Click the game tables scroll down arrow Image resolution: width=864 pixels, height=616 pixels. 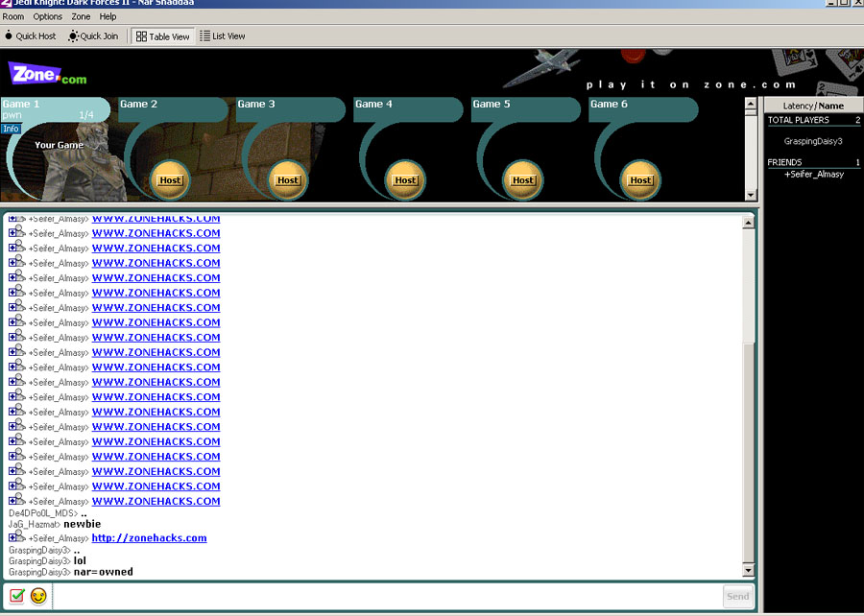coord(751,195)
